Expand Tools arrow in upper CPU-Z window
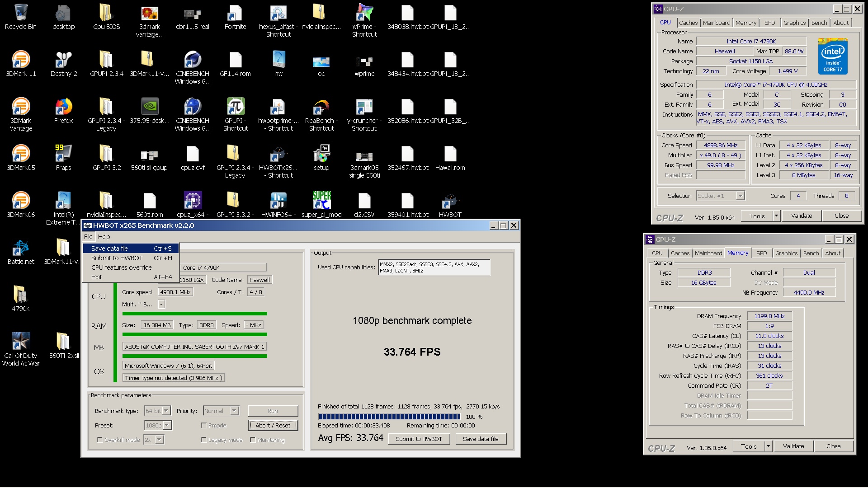 point(776,216)
